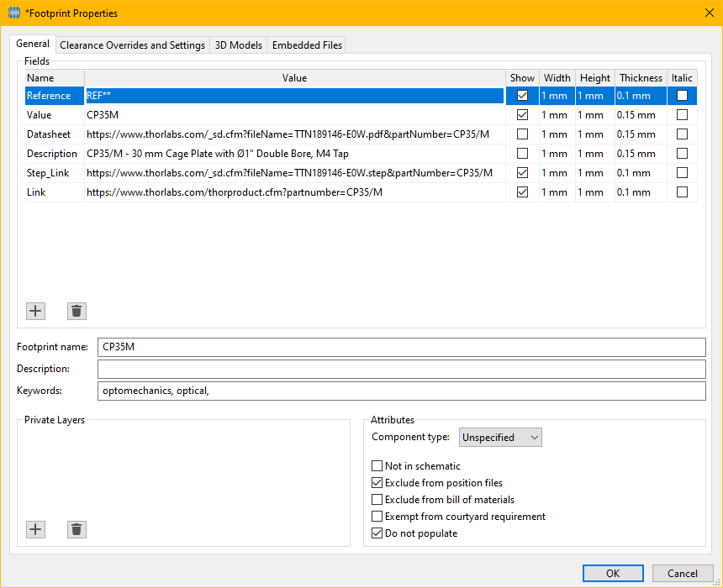Add a private layer with the plus icon

[x=35, y=529]
